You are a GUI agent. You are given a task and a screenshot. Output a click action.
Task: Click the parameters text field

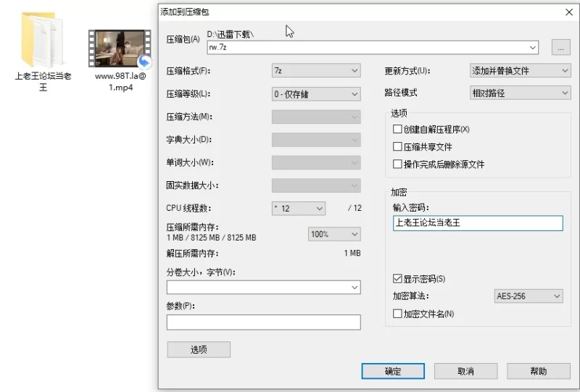click(x=263, y=322)
